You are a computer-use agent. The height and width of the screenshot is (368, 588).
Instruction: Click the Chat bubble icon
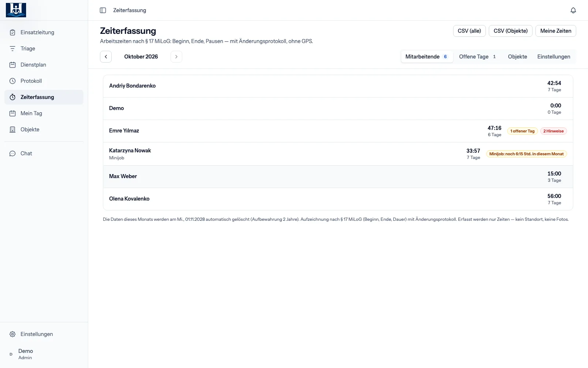12,153
